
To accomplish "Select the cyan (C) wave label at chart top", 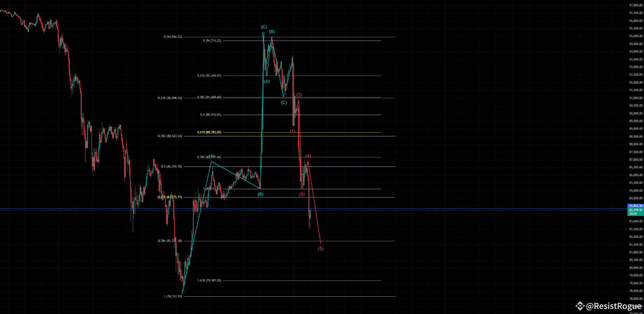I will click(264, 26).
